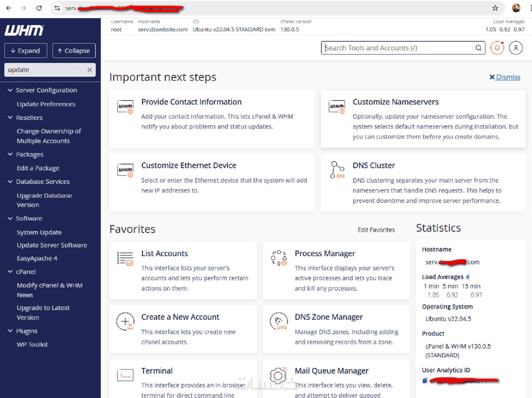Open Edit a Package
This screenshot has width=532, height=398.
38,168
